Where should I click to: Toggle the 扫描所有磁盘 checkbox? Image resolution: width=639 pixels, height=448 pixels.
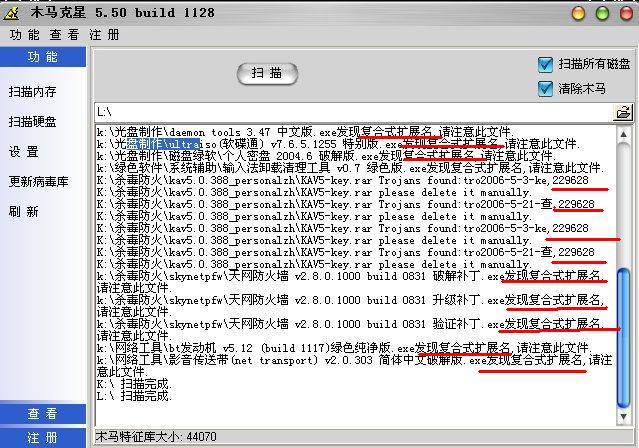coord(545,64)
